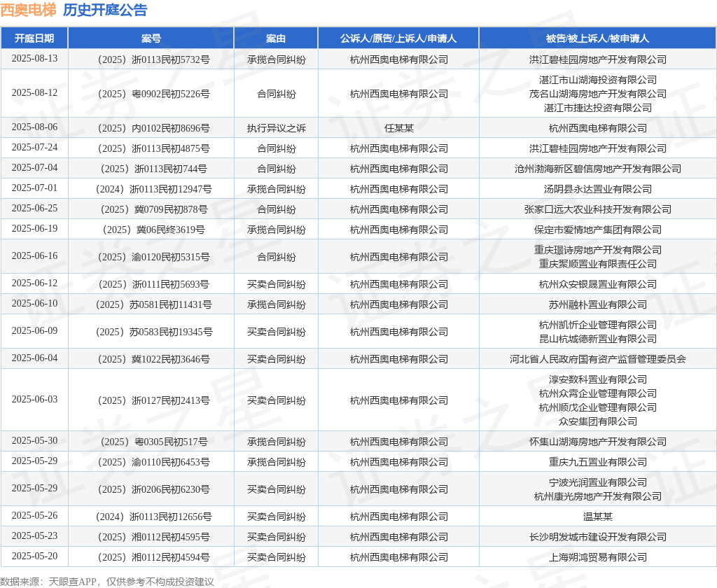Click defendant 昆山杭城德新置业有限公司
This screenshot has height=588, width=717.
598,339
